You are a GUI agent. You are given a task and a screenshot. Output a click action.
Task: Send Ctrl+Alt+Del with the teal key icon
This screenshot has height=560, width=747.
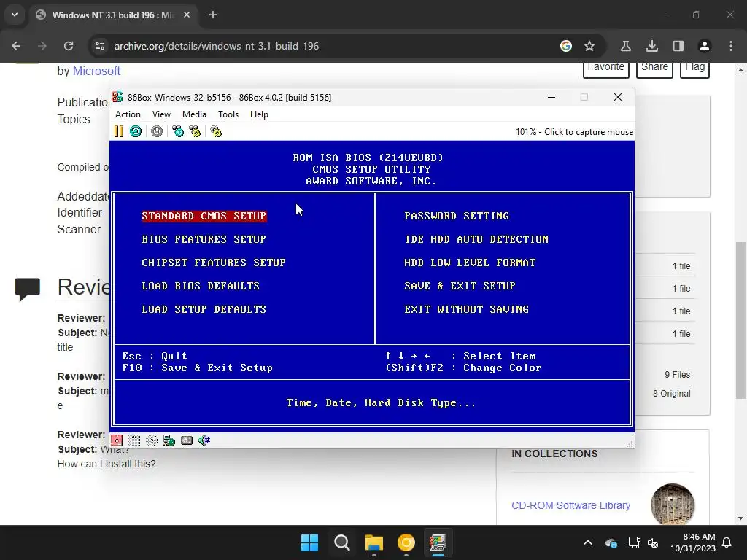click(178, 131)
